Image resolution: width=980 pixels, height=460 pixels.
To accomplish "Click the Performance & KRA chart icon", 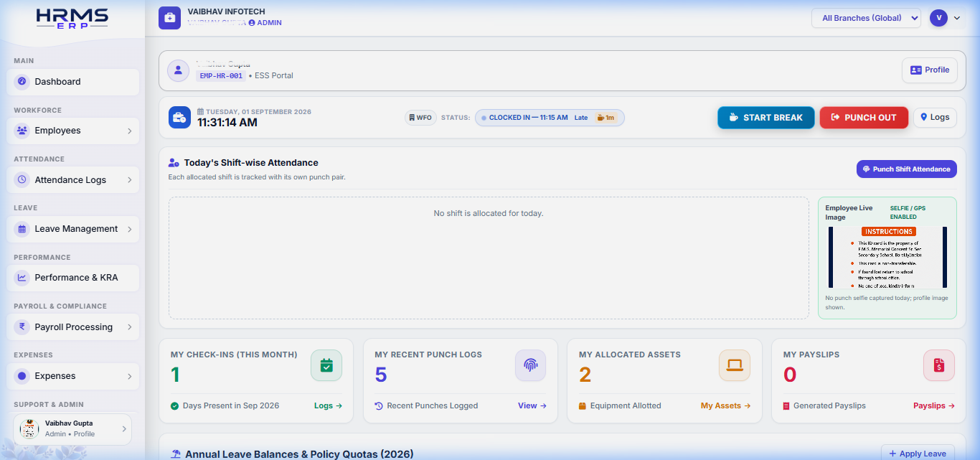I will (22, 278).
